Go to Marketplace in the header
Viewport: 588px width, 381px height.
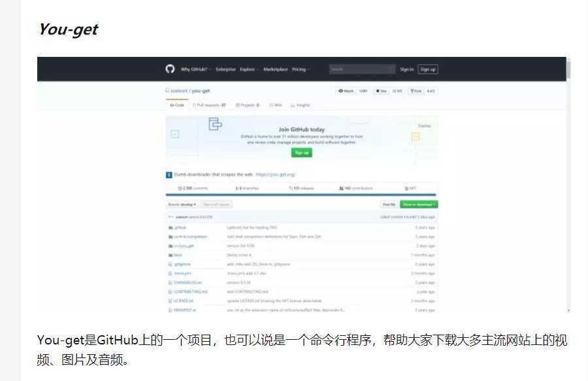pos(276,69)
